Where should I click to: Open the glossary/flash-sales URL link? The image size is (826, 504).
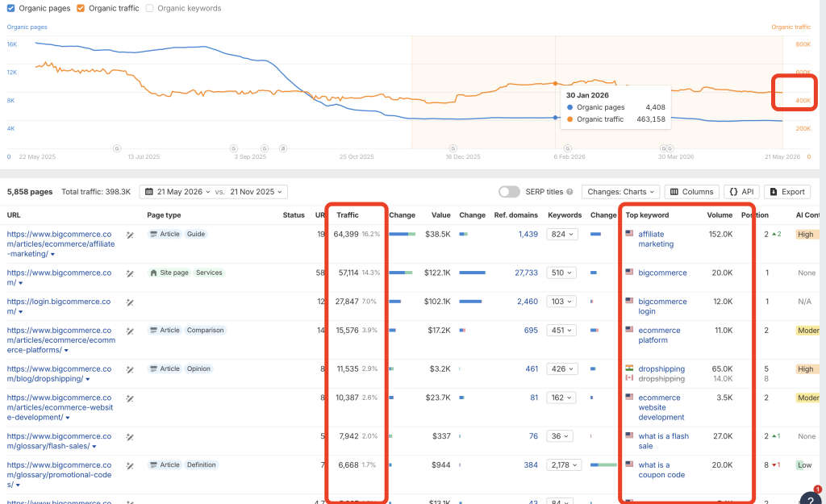(59, 441)
